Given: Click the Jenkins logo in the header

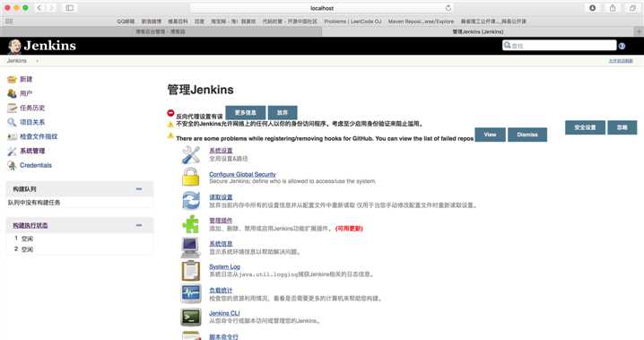Looking at the screenshot, I should point(41,46).
